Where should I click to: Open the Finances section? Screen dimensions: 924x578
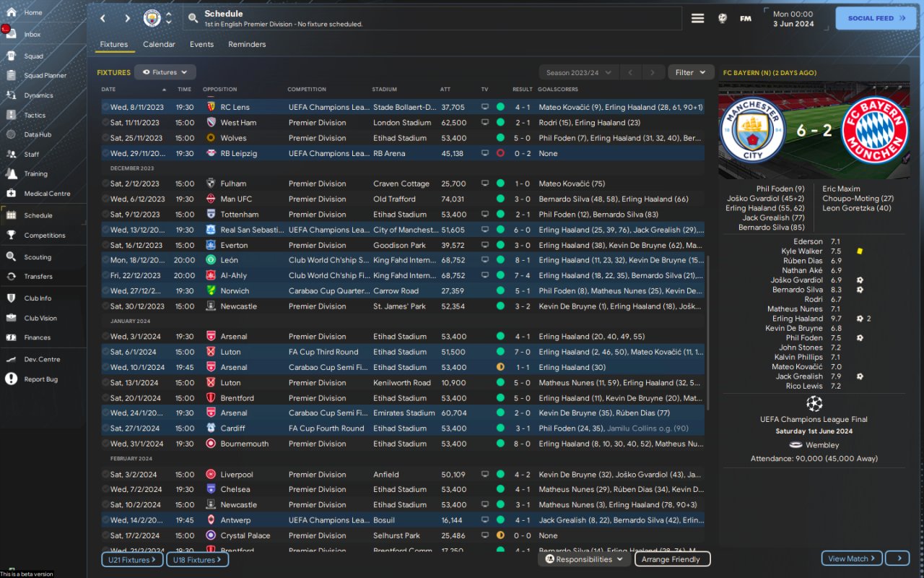38,337
